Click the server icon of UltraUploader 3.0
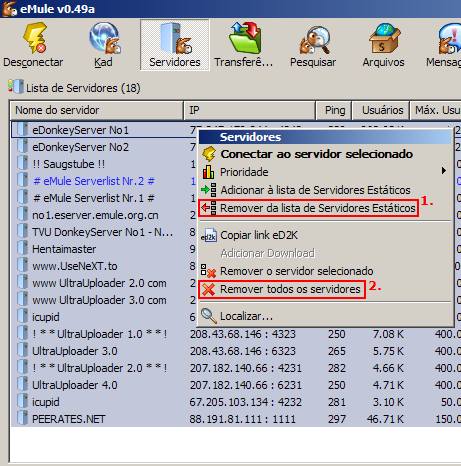The image size is (461, 466). click(22, 350)
